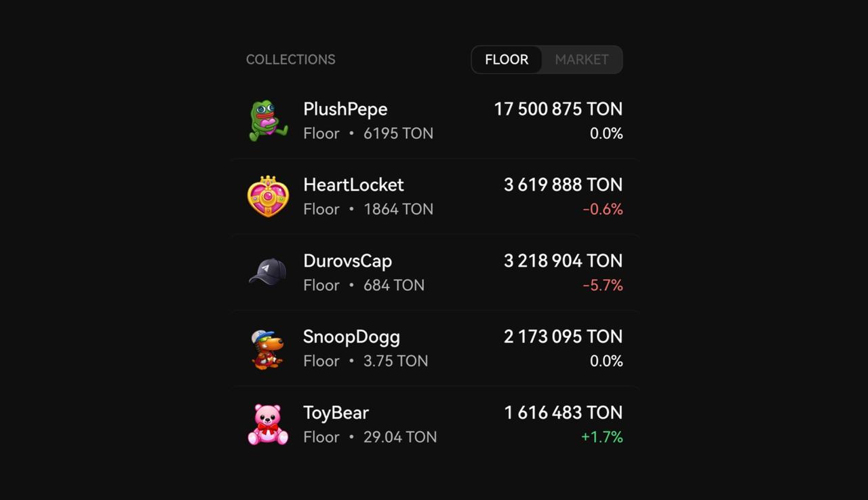Click the COLLECTIONS header label
The height and width of the screenshot is (500, 868).
pyautogui.click(x=290, y=60)
